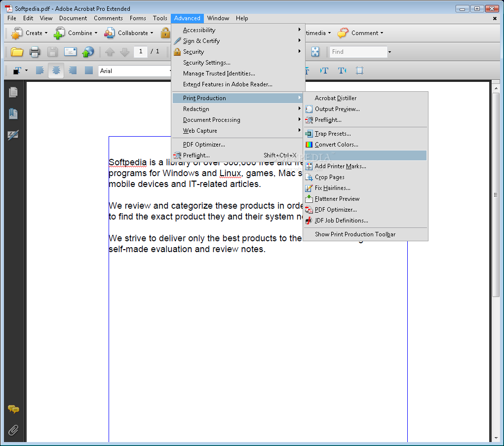The height and width of the screenshot is (446, 504).
Task: Click the Combine files icon
Action: click(59, 33)
